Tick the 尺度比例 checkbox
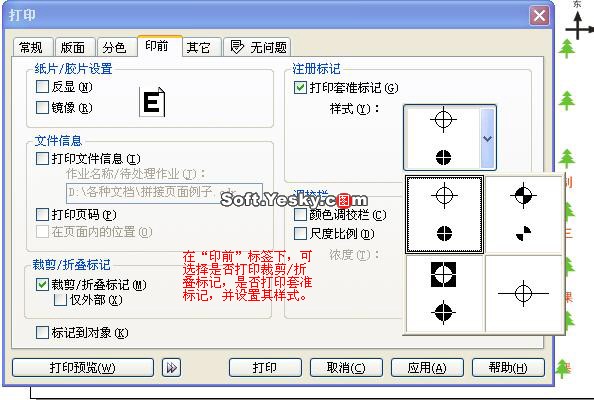Screen dimensions: 594x400 300,233
